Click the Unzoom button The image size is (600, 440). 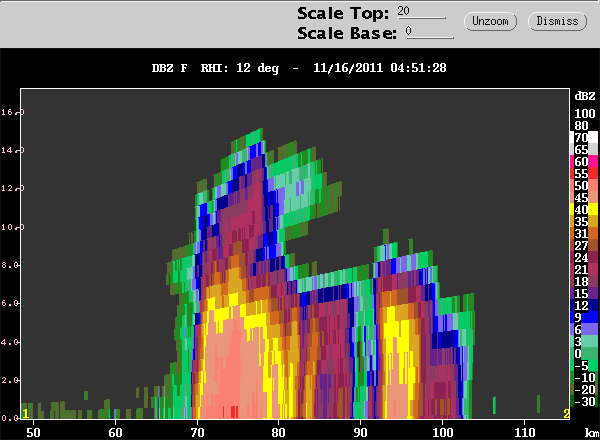coord(490,21)
